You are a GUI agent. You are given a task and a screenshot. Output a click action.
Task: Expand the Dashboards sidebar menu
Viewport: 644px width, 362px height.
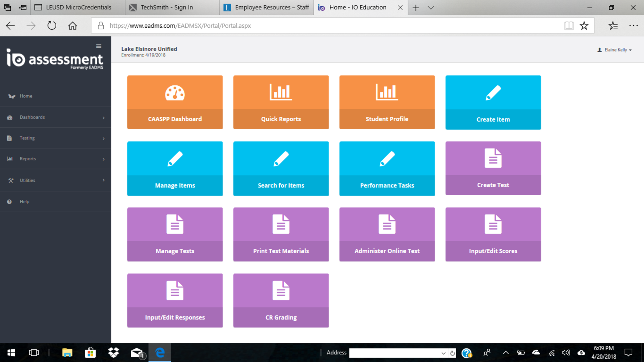pyautogui.click(x=55, y=117)
